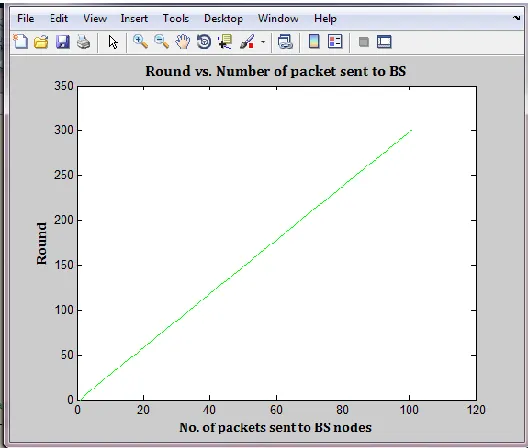
Task: Insert a Legend using toolbar icon
Action: (x=335, y=42)
